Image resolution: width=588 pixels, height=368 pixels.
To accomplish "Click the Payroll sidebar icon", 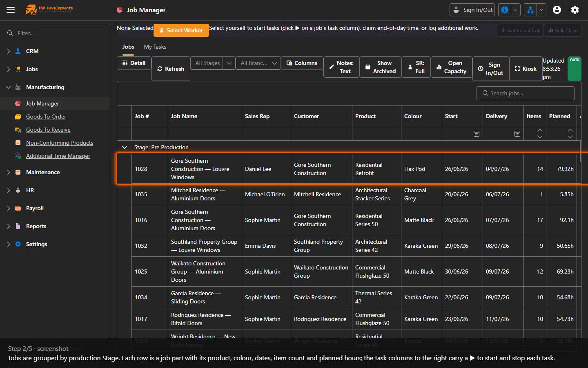I will pyautogui.click(x=18, y=208).
